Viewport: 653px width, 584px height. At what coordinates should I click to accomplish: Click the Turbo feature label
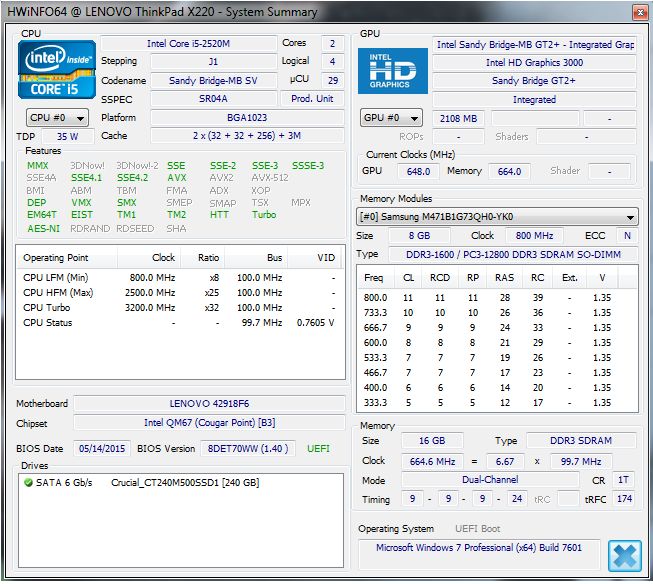click(x=264, y=215)
